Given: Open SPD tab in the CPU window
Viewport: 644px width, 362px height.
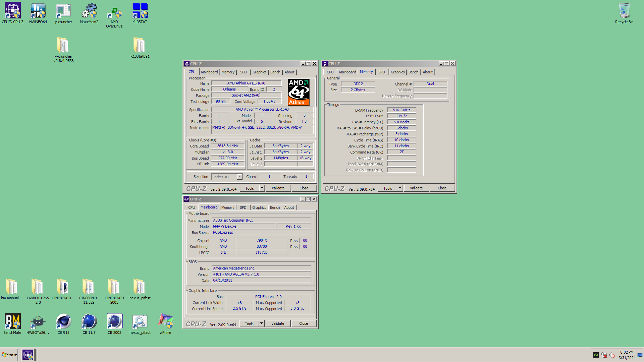Looking at the screenshot, I should tap(244, 72).
